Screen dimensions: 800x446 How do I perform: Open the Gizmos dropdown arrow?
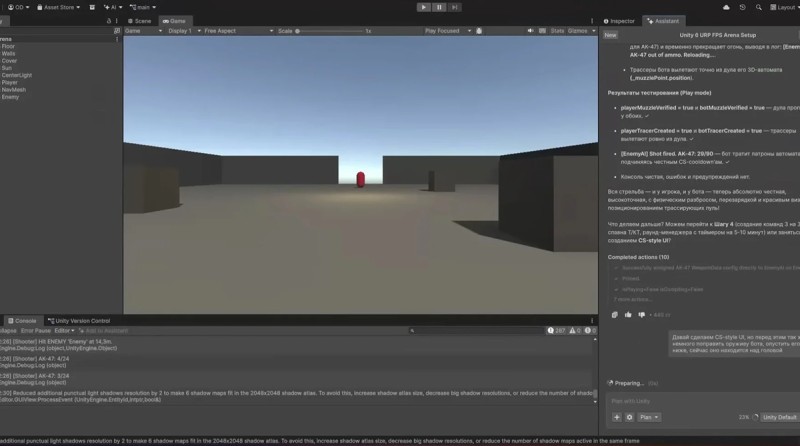pos(593,31)
